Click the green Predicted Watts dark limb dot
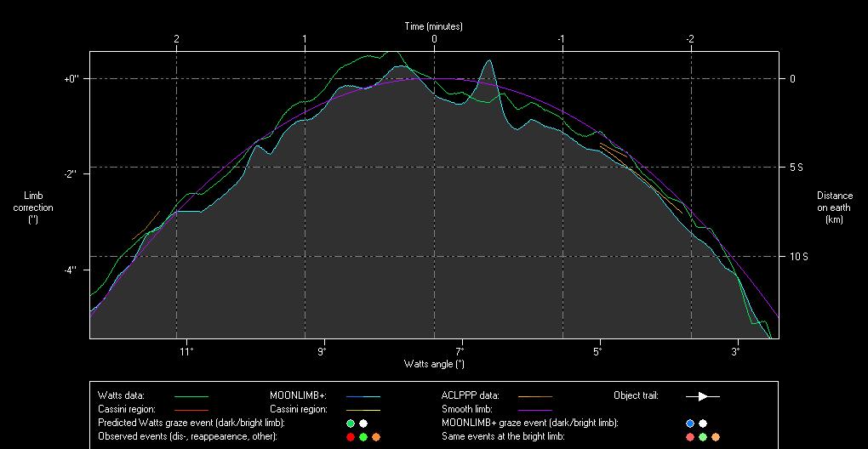 coord(351,423)
